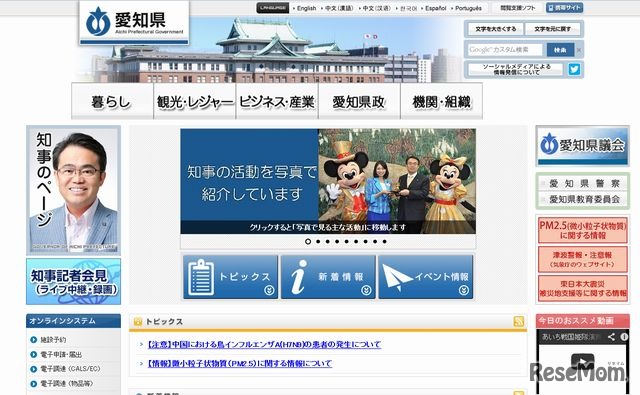Click 文字を大きくする button

tap(496, 29)
